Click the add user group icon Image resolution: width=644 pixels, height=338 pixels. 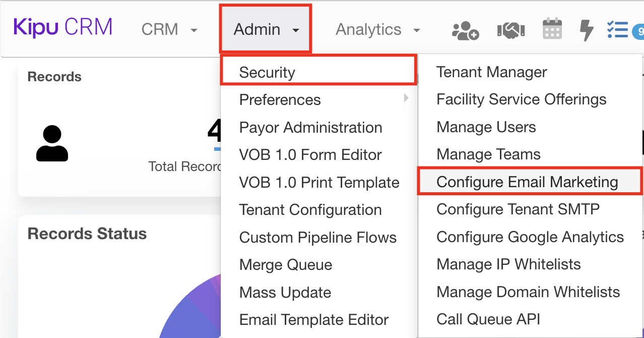pos(465,30)
